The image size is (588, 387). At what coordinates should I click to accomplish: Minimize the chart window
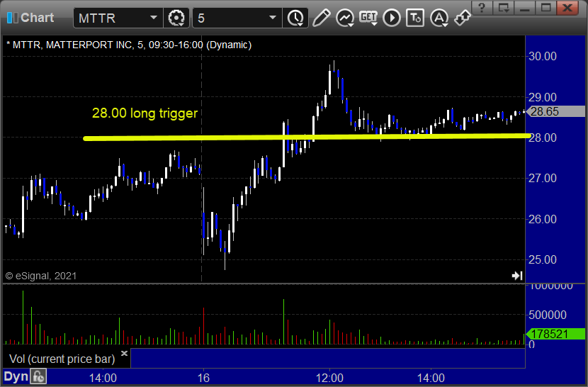pos(524,8)
